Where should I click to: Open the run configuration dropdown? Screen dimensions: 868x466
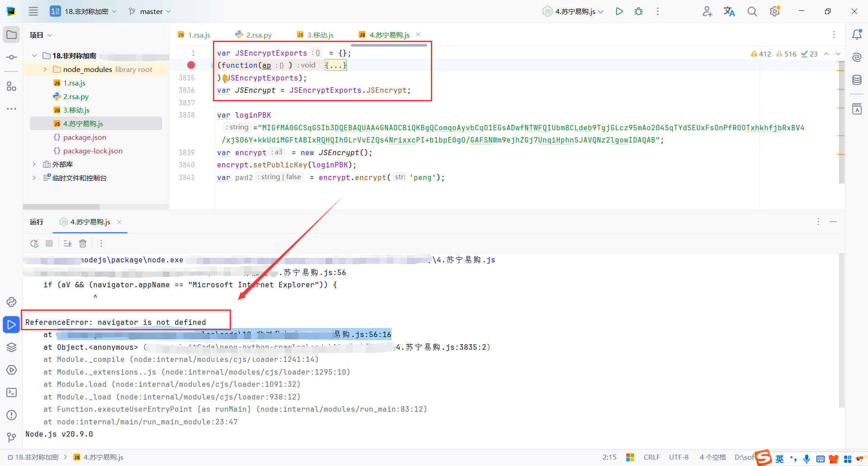coord(573,11)
